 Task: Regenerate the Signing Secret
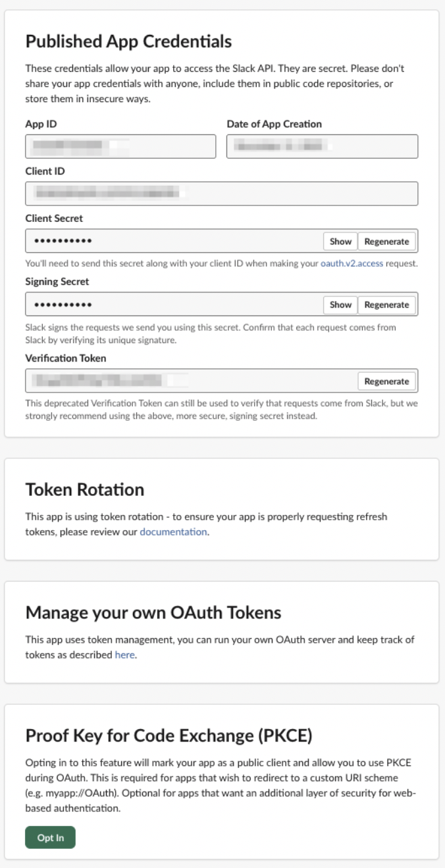[386, 304]
